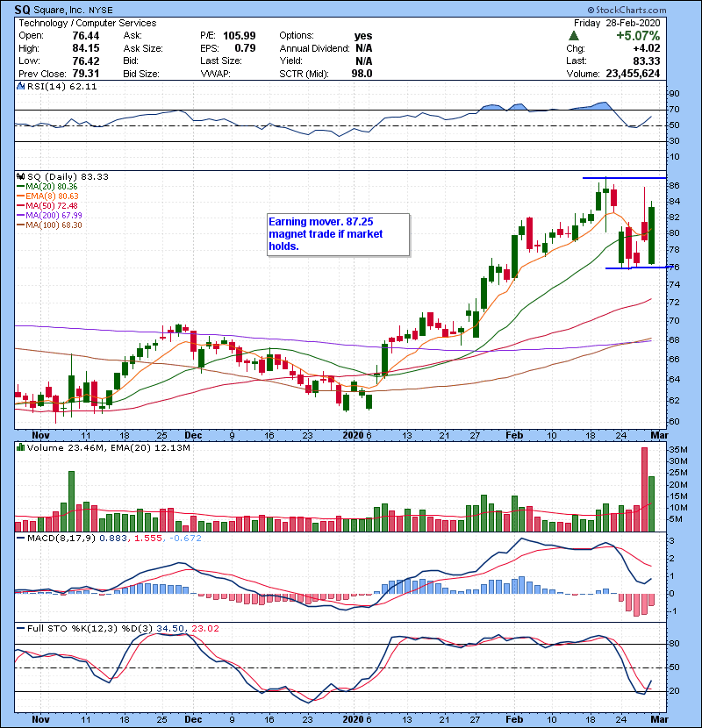The image size is (702, 728).
Task: Click the Options value yes
Action: (x=363, y=36)
